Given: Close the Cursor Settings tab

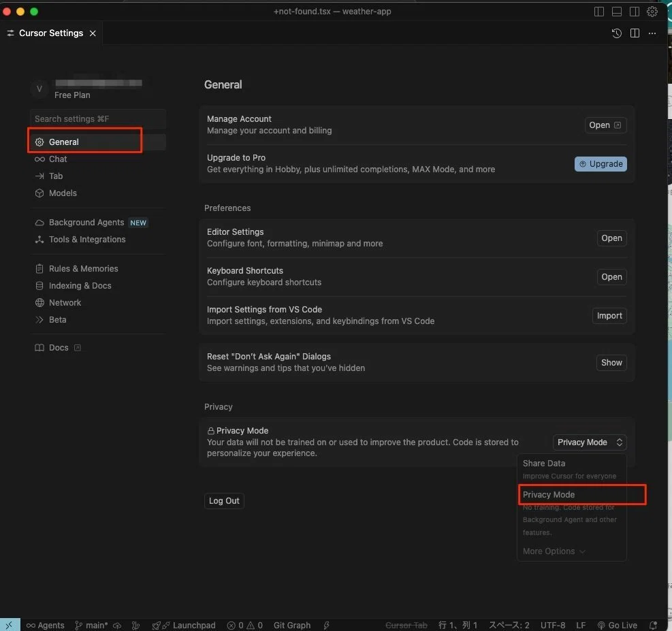Looking at the screenshot, I should 93,33.
